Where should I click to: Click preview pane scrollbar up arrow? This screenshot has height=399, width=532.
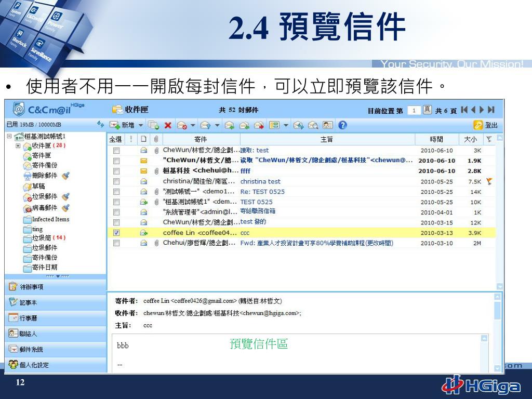pyautogui.click(x=497, y=297)
